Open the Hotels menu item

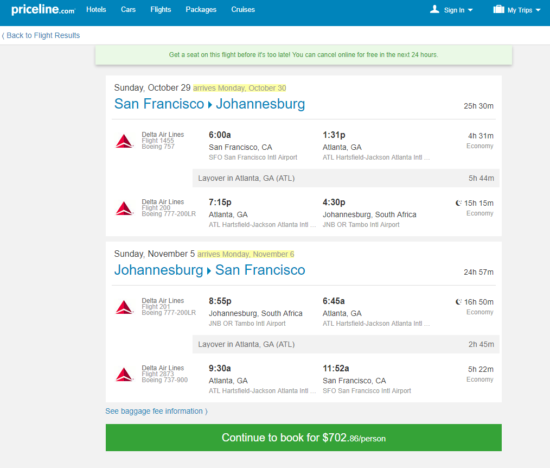(96, 9)
